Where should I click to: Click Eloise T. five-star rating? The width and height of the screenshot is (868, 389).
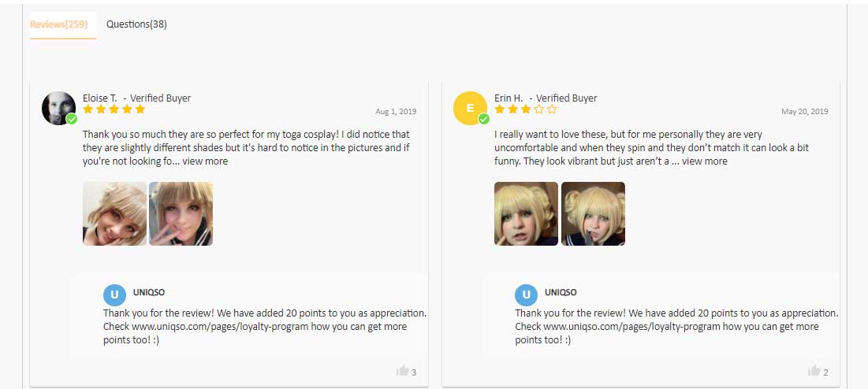coord(114,109)
